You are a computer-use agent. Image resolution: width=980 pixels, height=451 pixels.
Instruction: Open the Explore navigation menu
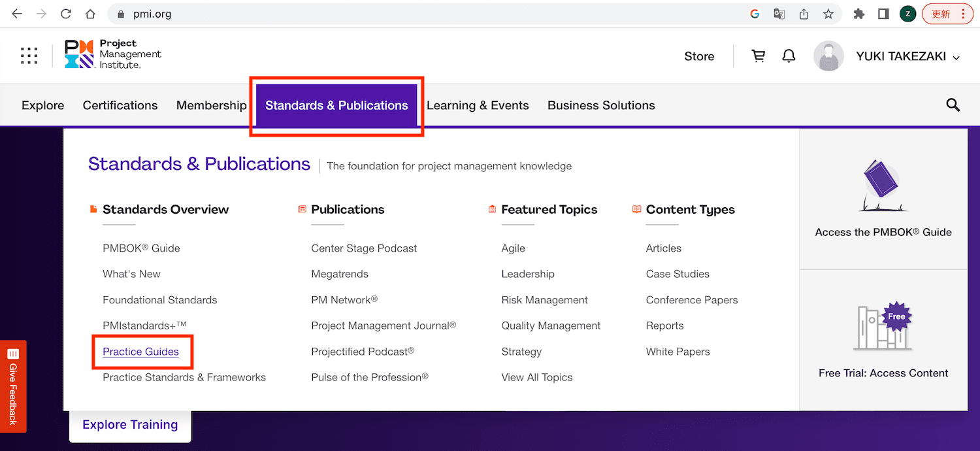click(x=42, y=105)
